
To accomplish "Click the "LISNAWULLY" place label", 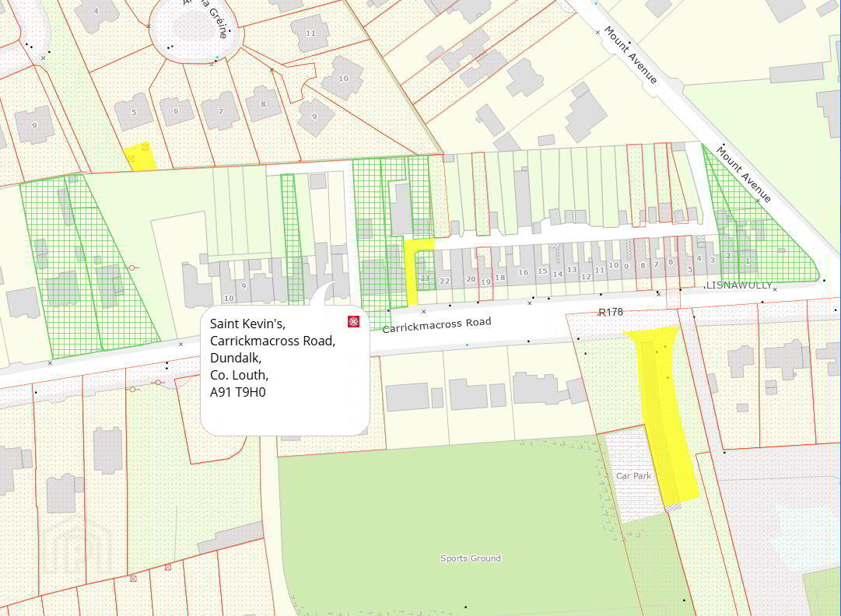I will pos(739,285).
